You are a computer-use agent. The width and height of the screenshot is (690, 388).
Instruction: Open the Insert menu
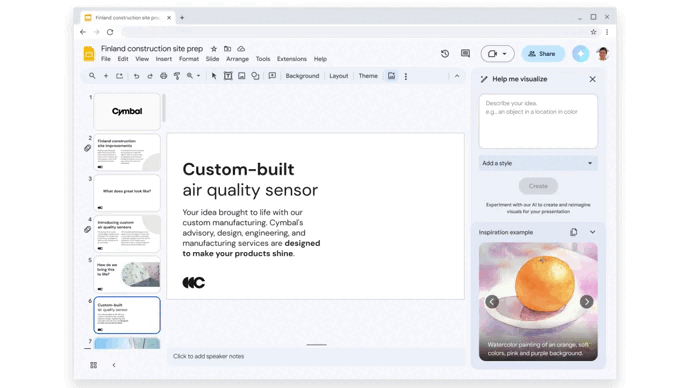pyautogui.click(x=164, y=59)
